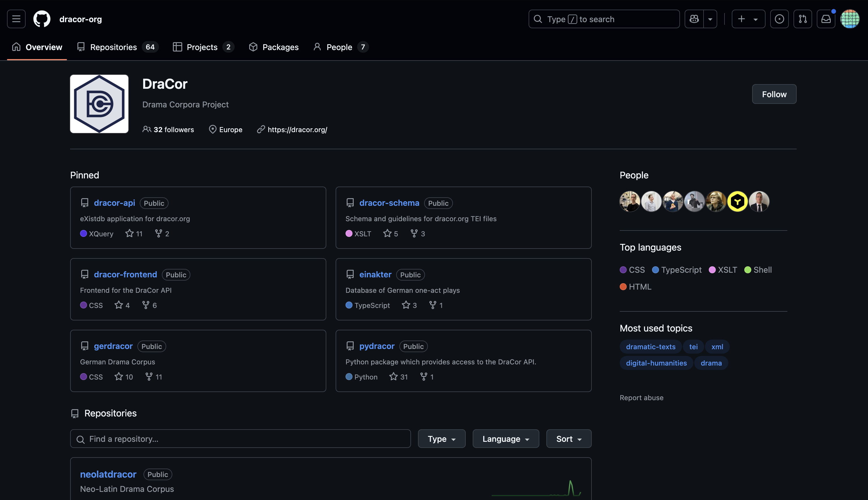
Task: Open the neolatdracor repository
Action: [108, 474]
